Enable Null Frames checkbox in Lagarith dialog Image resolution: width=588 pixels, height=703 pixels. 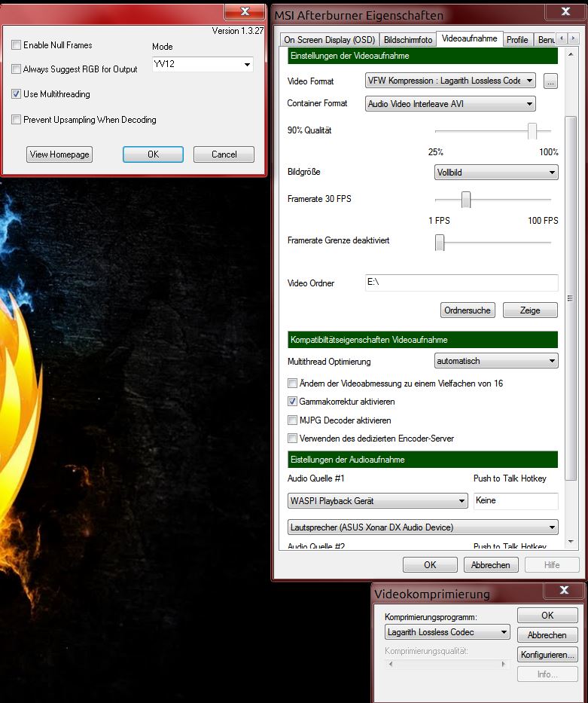16,45
